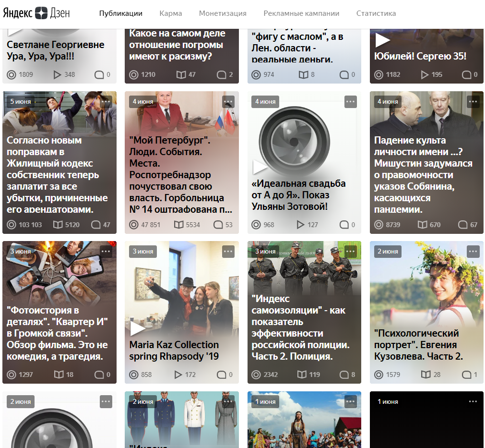Play the Юбилей! Сергею 35! video
Viewport: 485px width, 448px height.
pyautogui.click(x=382, y=40)
